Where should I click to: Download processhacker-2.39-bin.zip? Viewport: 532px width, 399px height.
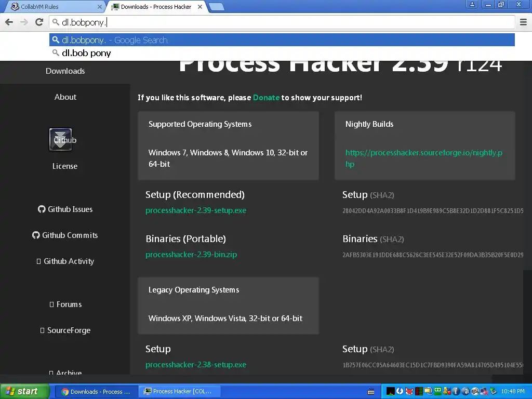tap(191, 255)
